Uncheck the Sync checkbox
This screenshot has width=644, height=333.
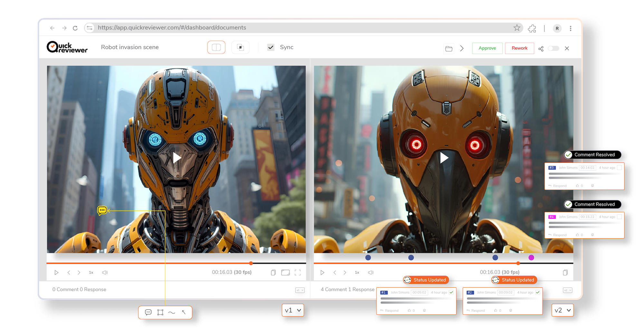coord(271,47)
